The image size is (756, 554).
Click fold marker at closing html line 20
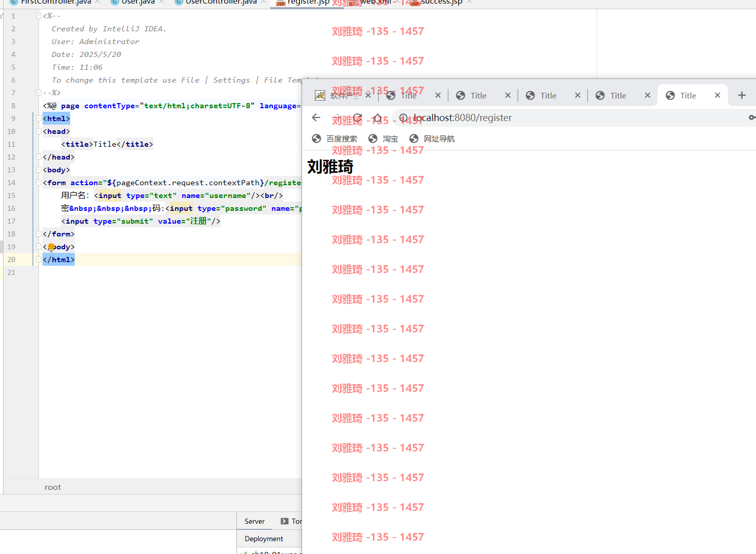[x=38, y=260]
